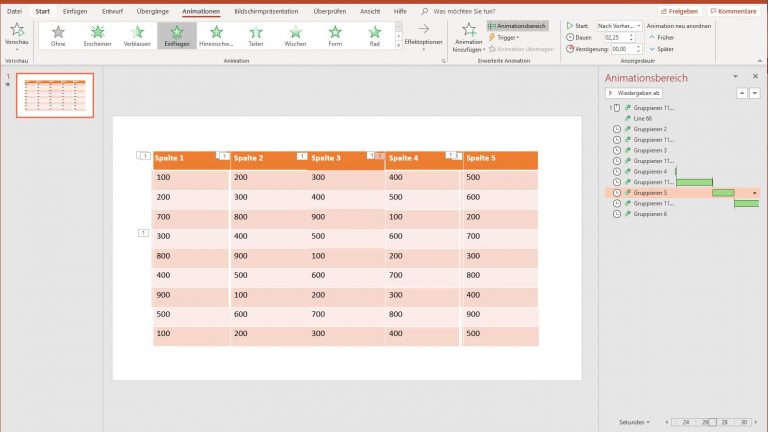The width and height of the screenshot is (768, 432).
Task: Switch to the Entwurf tab
Action: (x=112, y=11)
